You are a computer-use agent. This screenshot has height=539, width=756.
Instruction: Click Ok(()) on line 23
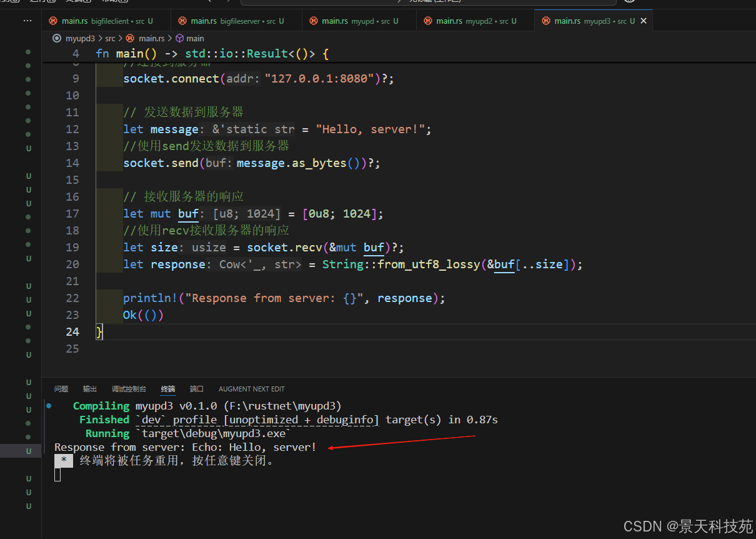[x=143, y=315]
